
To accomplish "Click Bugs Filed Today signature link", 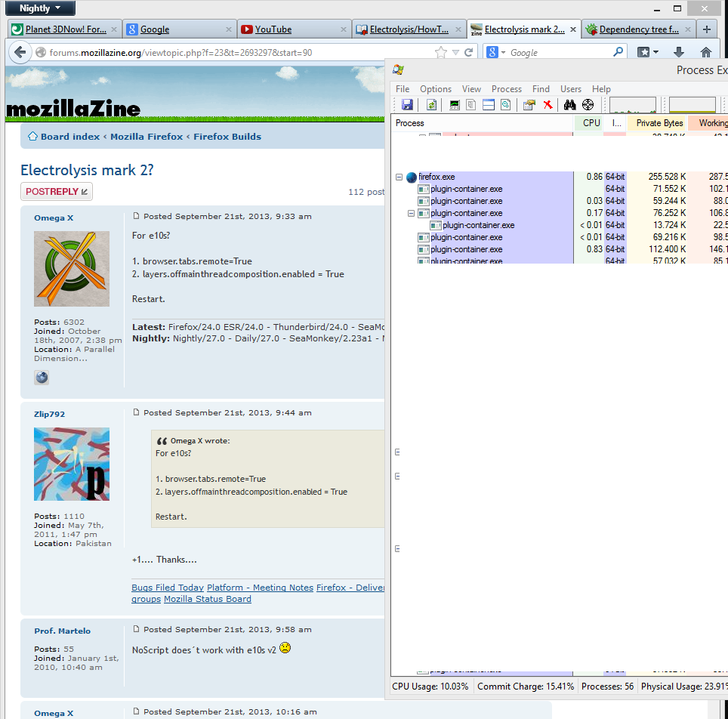I will pos(168,588).
